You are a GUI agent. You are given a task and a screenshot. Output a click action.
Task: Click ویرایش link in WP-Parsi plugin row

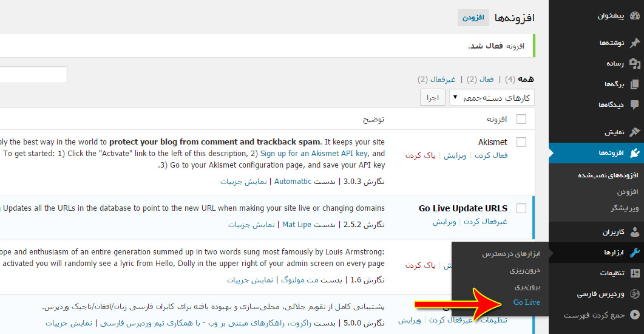pyautogui.click(x=409, y=321)
